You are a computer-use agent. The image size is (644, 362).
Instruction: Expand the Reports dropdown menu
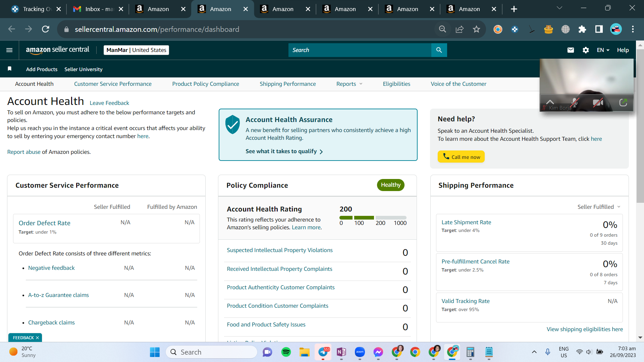349,84
